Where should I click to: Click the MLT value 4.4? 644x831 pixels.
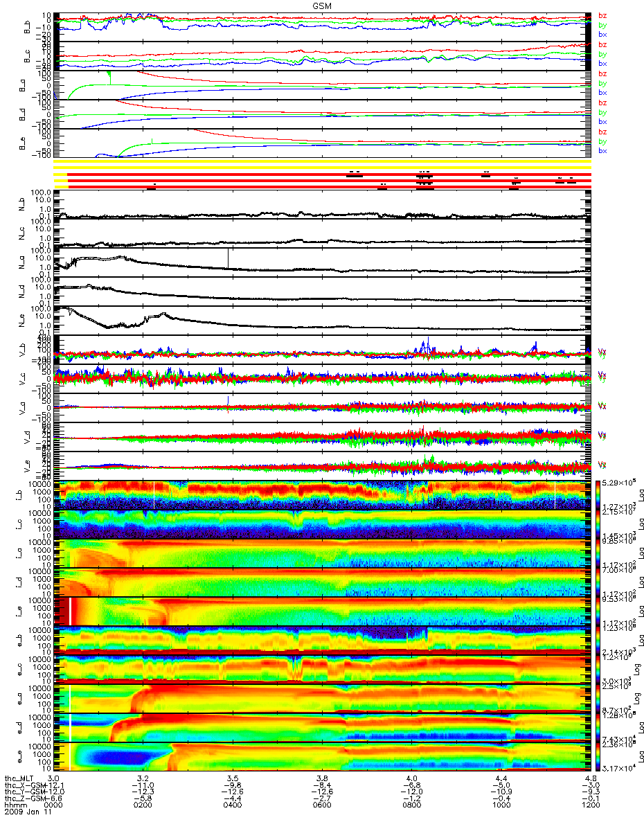[x=501, y=779]
